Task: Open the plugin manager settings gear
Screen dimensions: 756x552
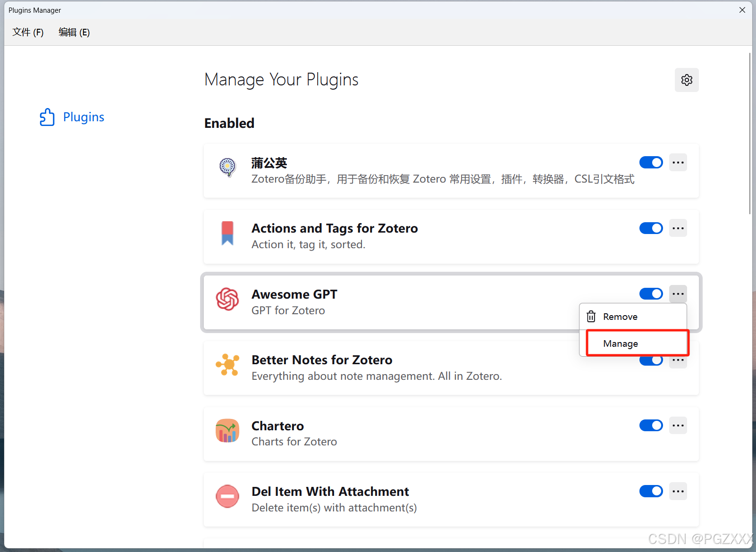Action: [687, 80]
